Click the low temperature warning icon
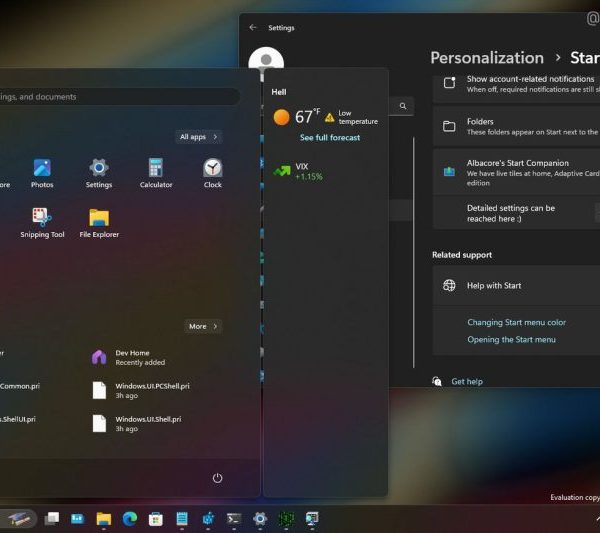Screen dimensions: 600x533 (329, 117)
